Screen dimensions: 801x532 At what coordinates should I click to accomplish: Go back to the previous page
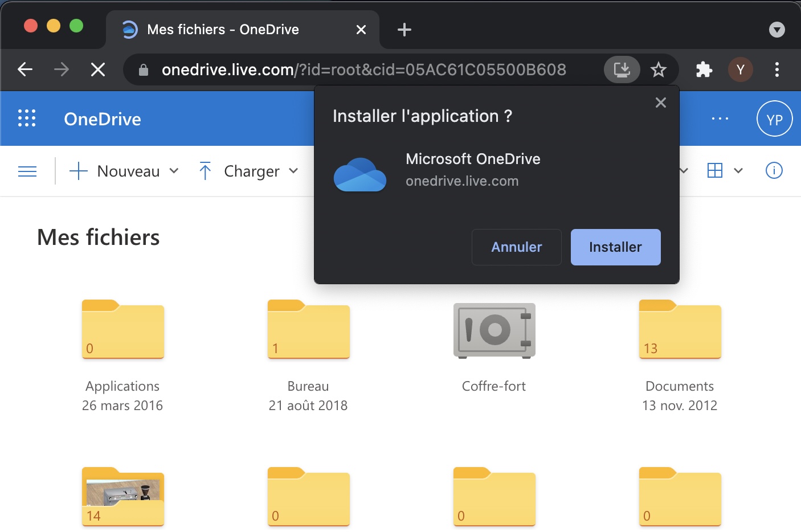point(25,69)
